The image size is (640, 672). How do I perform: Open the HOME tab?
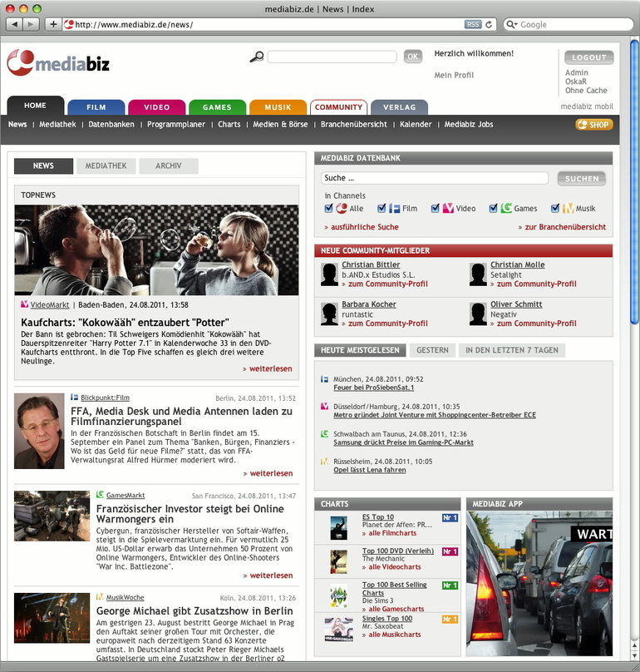35,106
